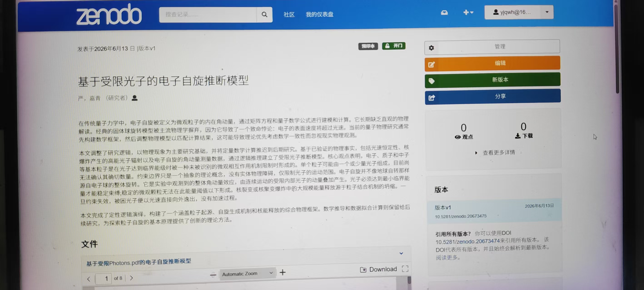
Task: Collapse the file preview chevron
Action: (401, 253)
